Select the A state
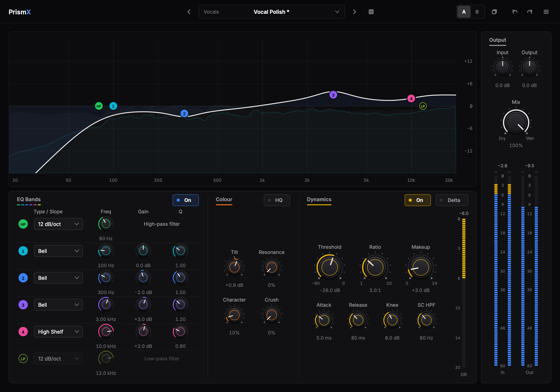The width and height of the screenshot is (560, 392). click(x=464, y=12)
